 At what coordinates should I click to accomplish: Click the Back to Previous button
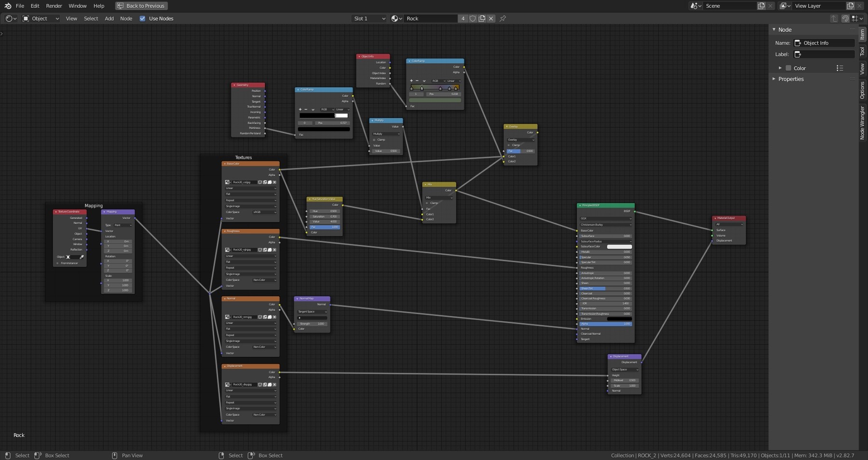(141, 6)
